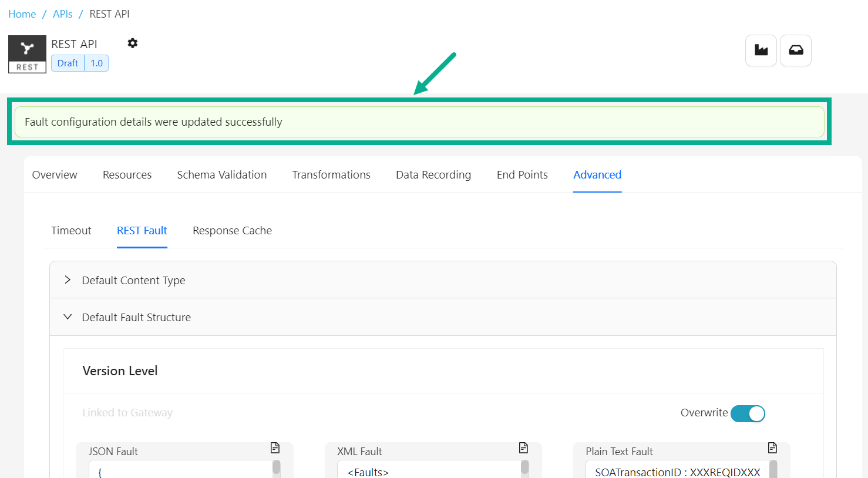Select the Schema Validation tab
This screenshot has width=868, height=478.
221,174
